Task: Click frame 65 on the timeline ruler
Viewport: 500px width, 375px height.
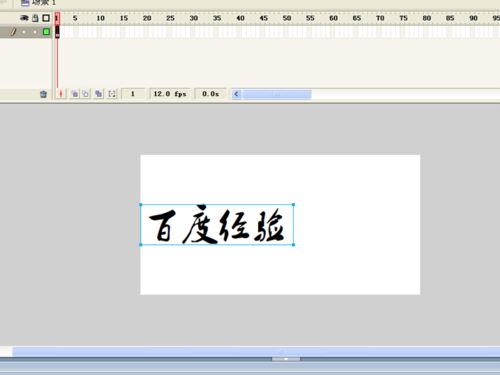Action: [357, 18]
